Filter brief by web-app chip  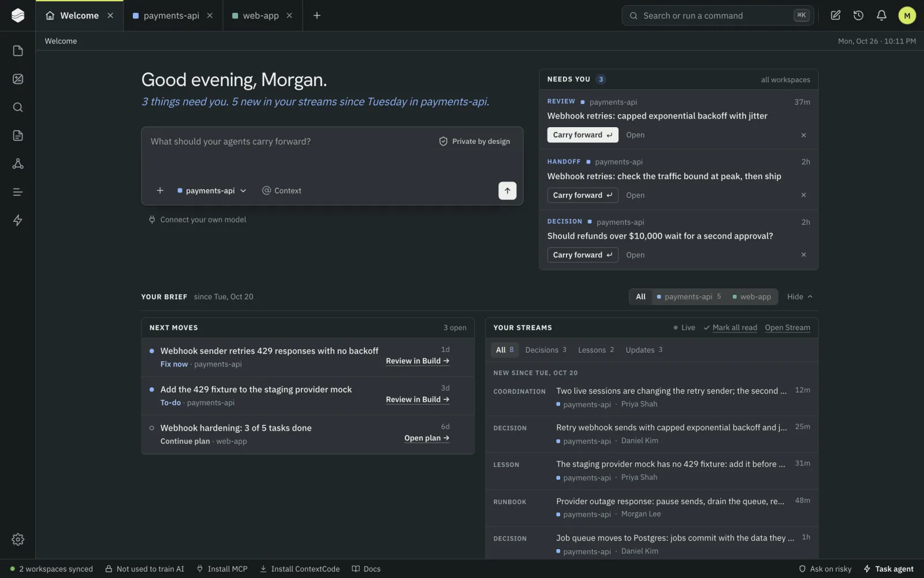751,297
